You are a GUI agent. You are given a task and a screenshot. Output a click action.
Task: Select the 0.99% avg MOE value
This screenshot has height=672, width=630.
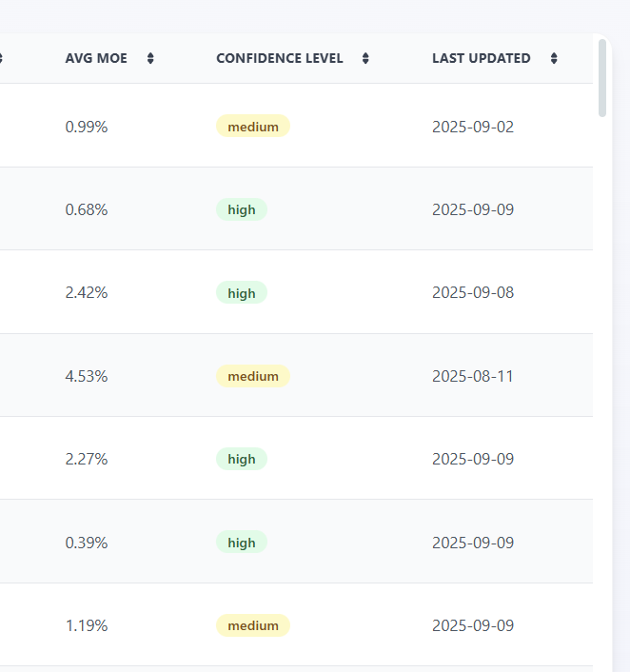pos(87,127)
